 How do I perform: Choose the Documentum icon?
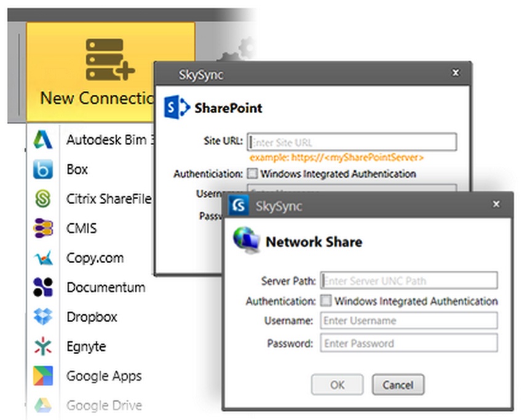point(43,287)
